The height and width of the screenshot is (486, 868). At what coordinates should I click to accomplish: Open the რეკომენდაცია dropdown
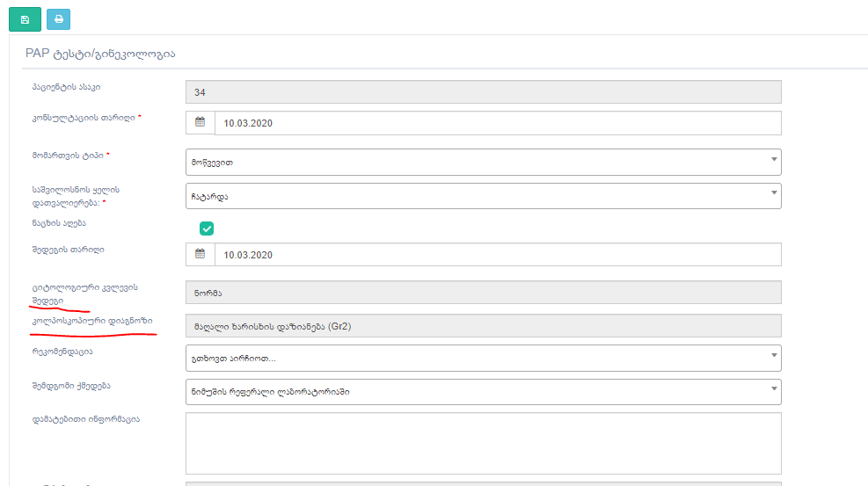(x=483, y=358)
